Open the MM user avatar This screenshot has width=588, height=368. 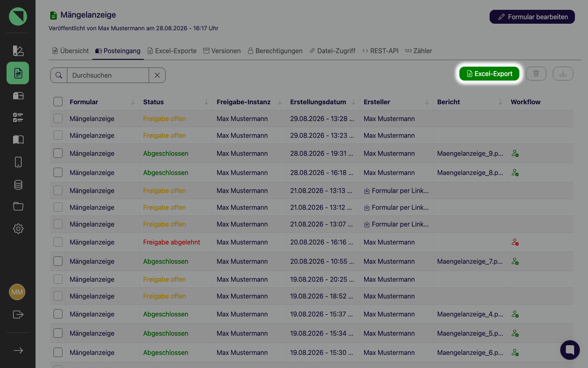[17, 292]
